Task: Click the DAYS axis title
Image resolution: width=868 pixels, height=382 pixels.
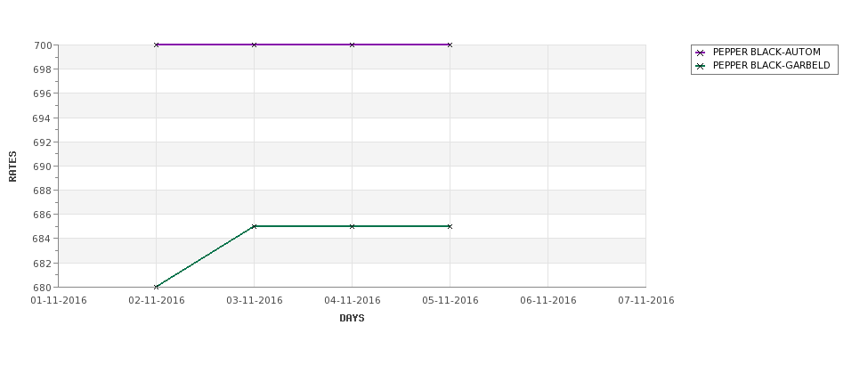Action: (352, 319)
